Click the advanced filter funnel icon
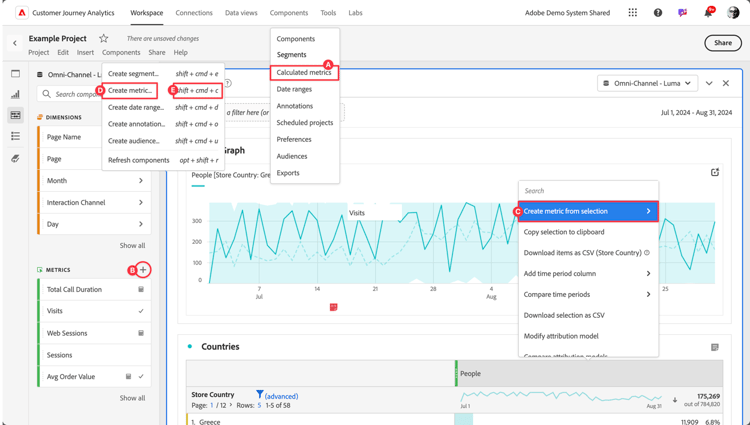 click(x=259, y=394)
